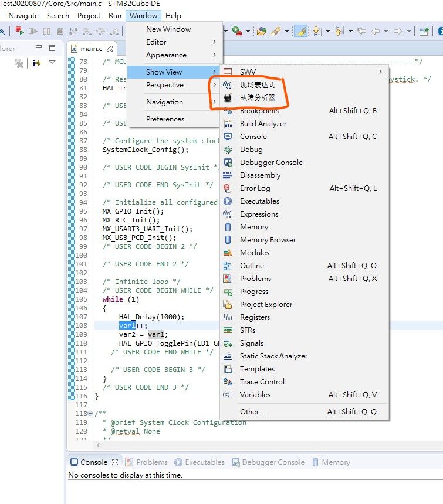Open the Help menu
The image size is (443, 504).
pos(173,15)
